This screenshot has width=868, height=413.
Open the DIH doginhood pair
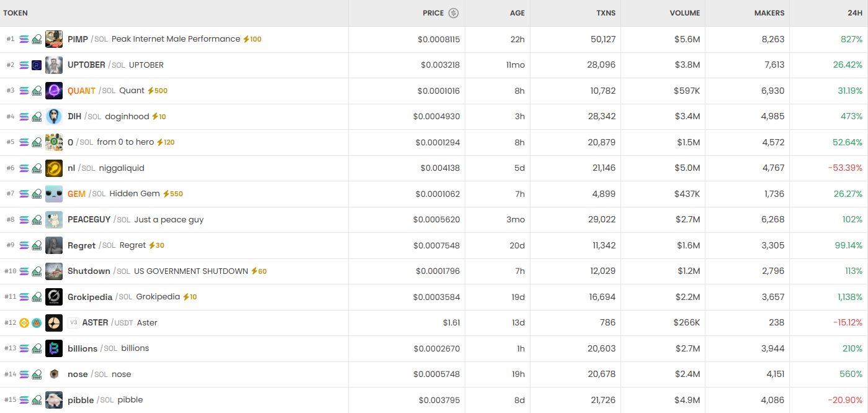click(x=74, y=117)
